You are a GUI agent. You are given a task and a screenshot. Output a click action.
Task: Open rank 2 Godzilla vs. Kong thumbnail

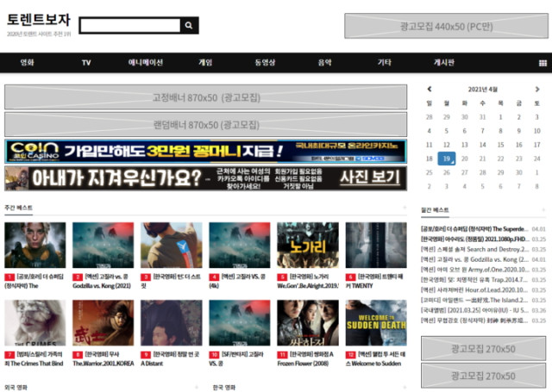click(x=103, y=245)
